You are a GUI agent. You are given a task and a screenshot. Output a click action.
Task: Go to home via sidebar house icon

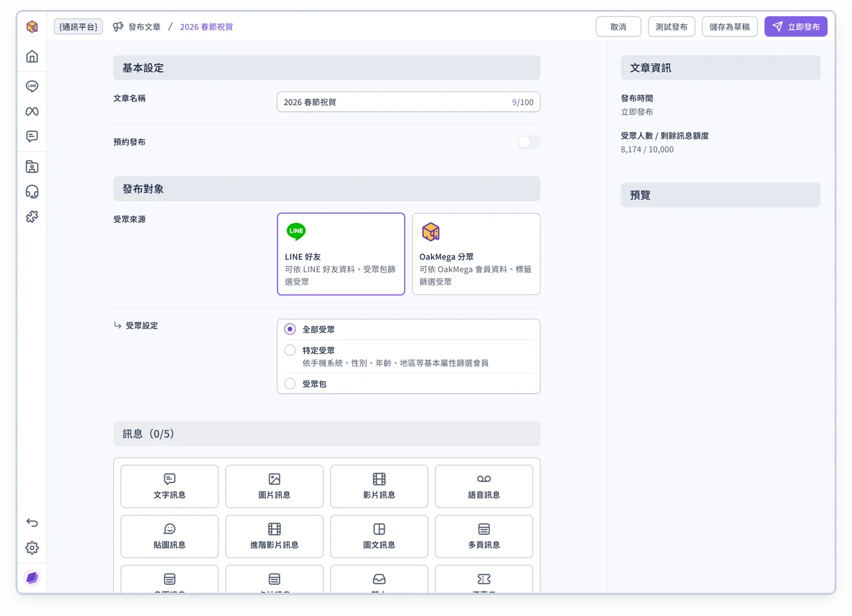[32, 57]
